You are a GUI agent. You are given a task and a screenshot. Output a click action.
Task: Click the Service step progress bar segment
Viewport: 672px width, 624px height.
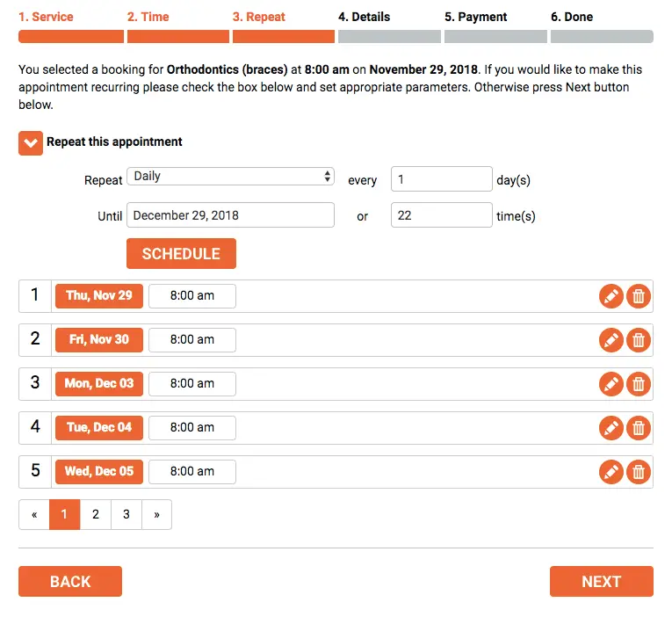(x=71, y=36)
